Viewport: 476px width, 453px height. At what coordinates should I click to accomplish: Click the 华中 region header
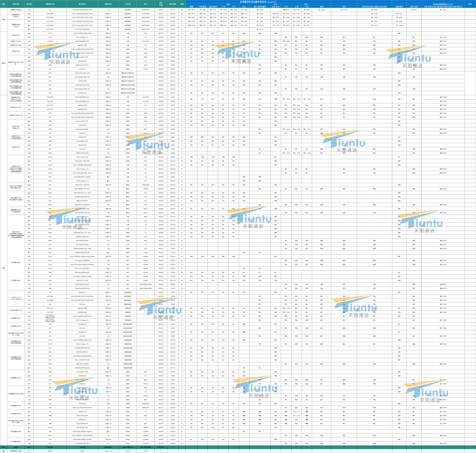[276, 4]
